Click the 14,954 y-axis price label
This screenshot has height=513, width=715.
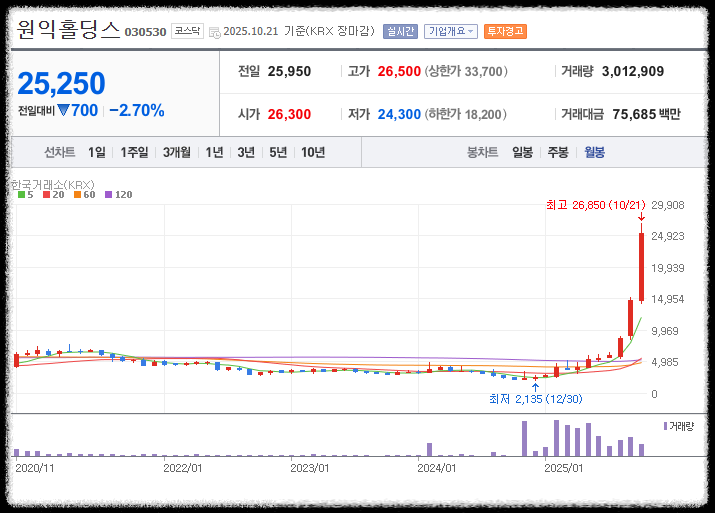pyautogui.click(x=668, y=299)
